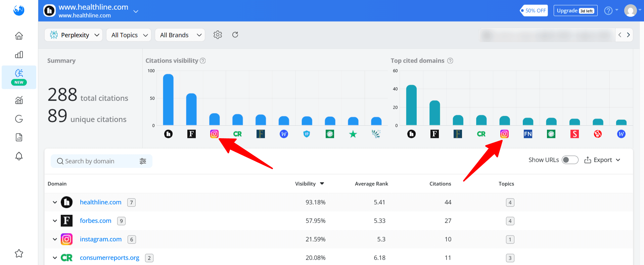The width and height of the screenshot is (644, 265).
Task: Expand the consumerreports.org row
Action: (x=55, y=258)
